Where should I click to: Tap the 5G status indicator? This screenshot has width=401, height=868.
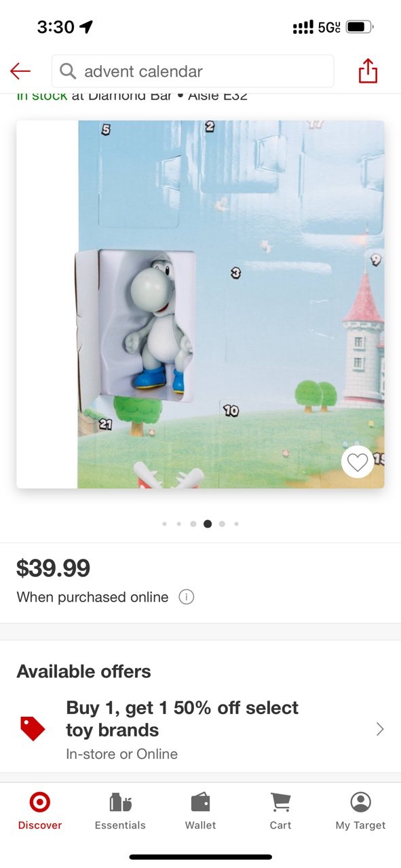tap(329, 27)
